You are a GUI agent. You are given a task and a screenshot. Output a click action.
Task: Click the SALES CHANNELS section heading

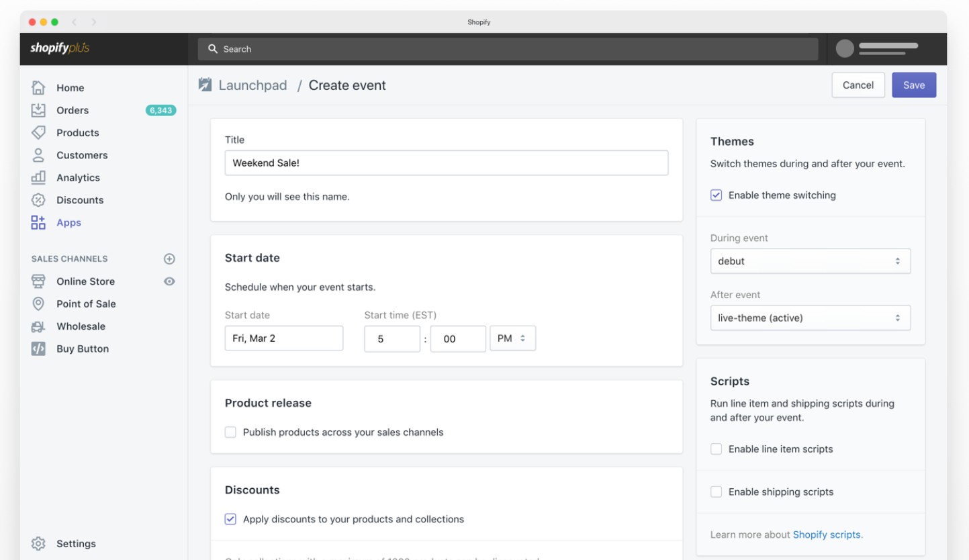click(x=69, y=259)
